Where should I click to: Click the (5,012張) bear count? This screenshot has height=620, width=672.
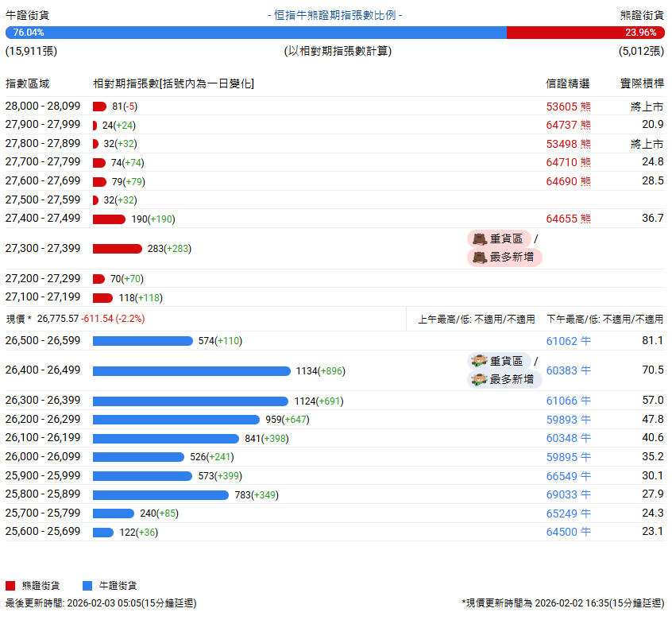click(x=641, y=51)
